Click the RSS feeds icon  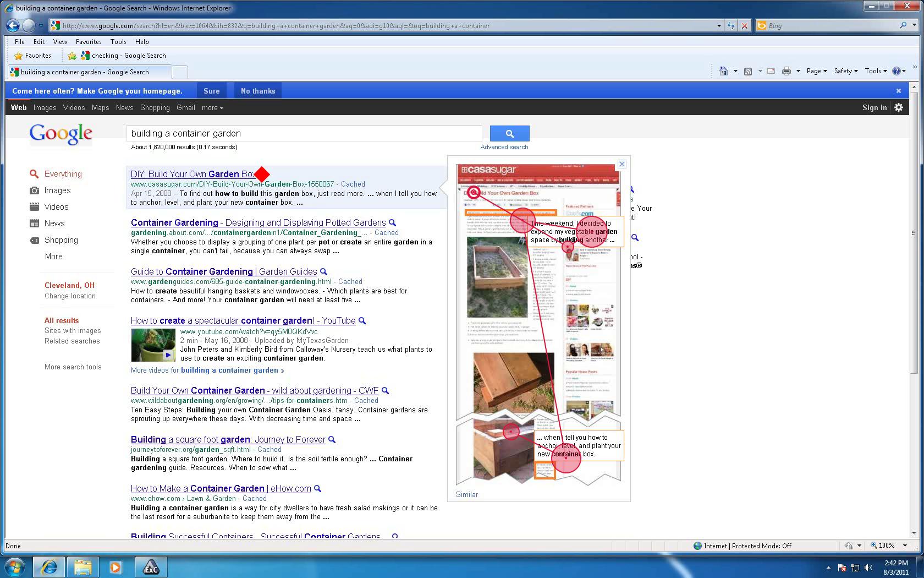(x=748, y=71)
